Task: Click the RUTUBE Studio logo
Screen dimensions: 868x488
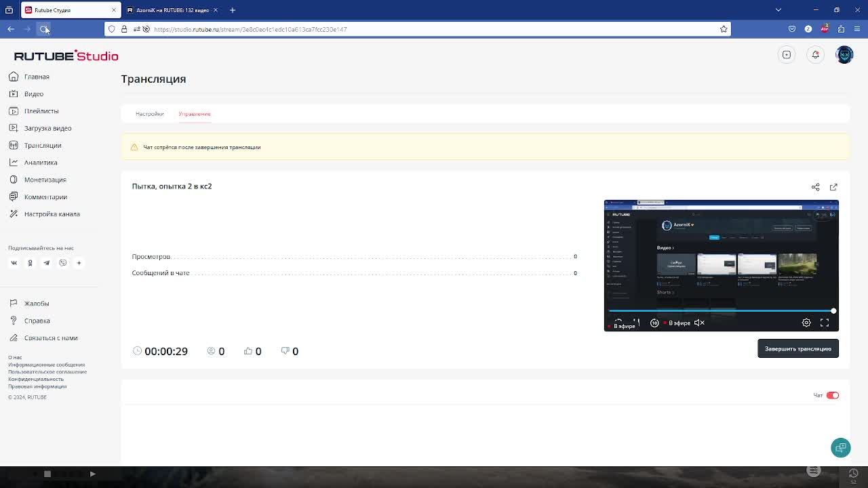Action: 66,56
